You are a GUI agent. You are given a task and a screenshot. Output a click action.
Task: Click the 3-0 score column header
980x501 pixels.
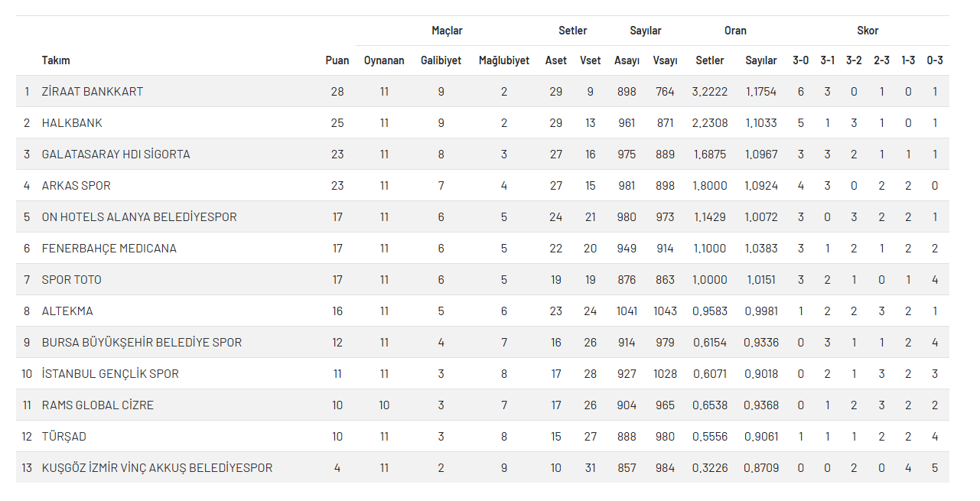[x=800, y=60]
